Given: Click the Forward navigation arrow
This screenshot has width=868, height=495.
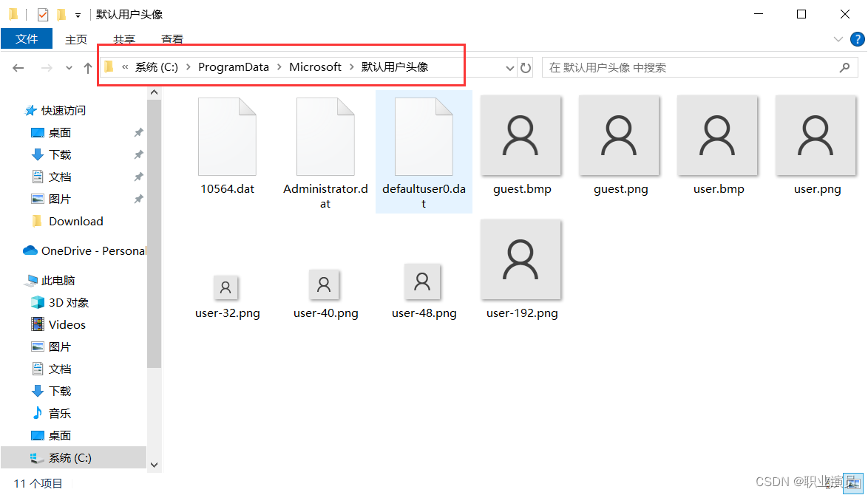Looking at the screenshot, I should tap(47, 68).
